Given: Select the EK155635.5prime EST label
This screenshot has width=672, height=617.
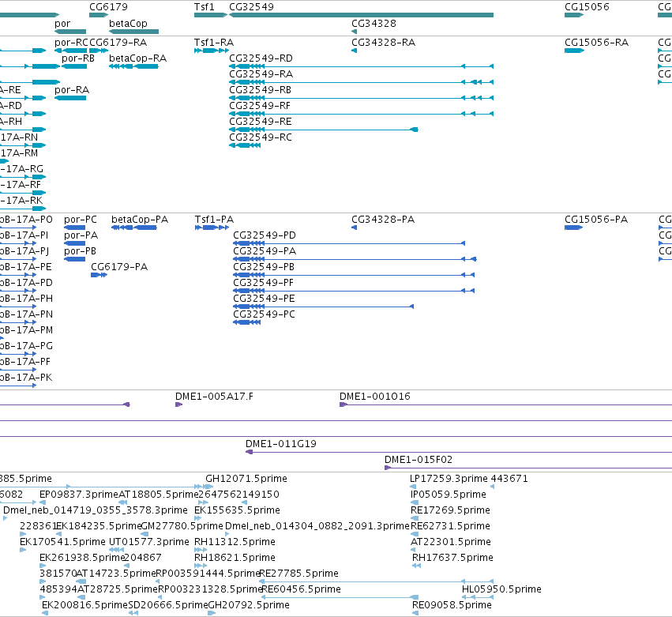Looking at the screenshot, I should 237,510.
